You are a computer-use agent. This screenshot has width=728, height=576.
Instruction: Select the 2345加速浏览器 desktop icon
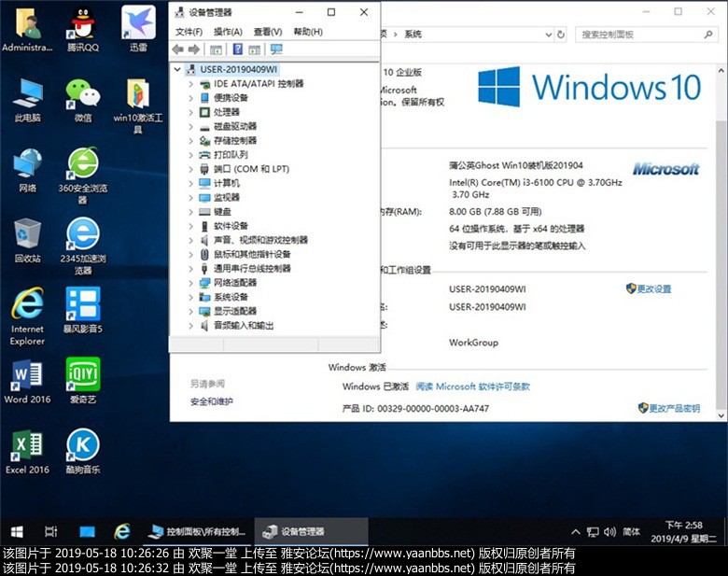83,246
